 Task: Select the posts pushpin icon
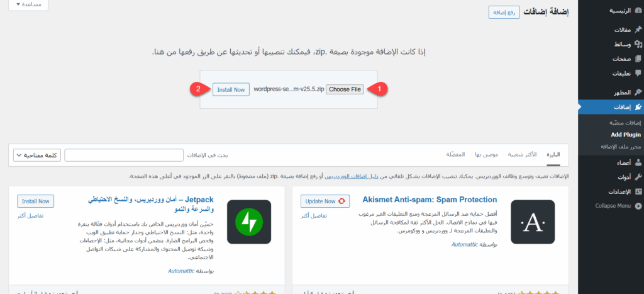pos(638,30)
